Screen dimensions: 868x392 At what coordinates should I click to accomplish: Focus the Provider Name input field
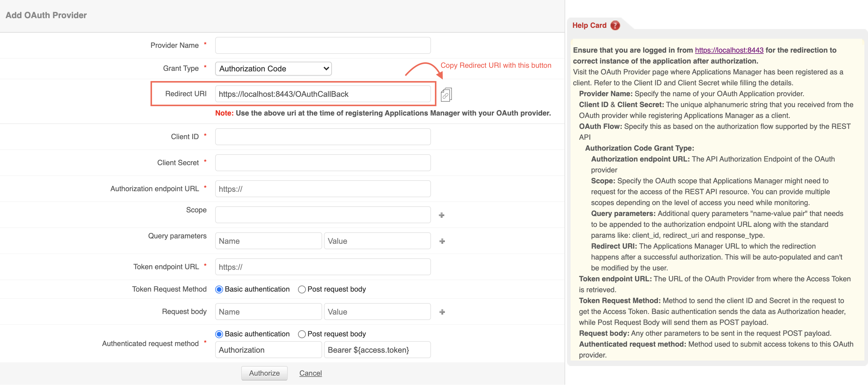point(322,45)
